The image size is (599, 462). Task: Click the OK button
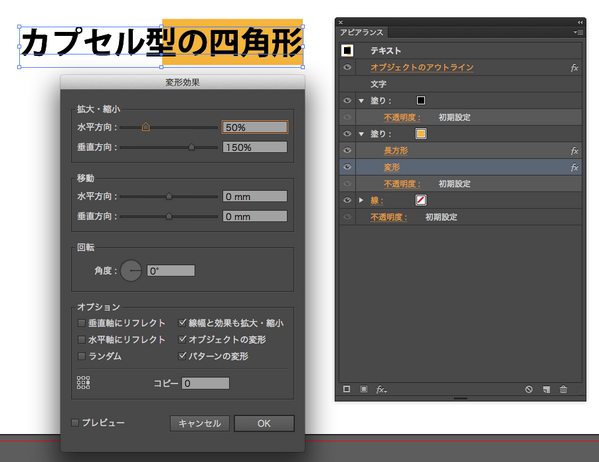point(264,423)
